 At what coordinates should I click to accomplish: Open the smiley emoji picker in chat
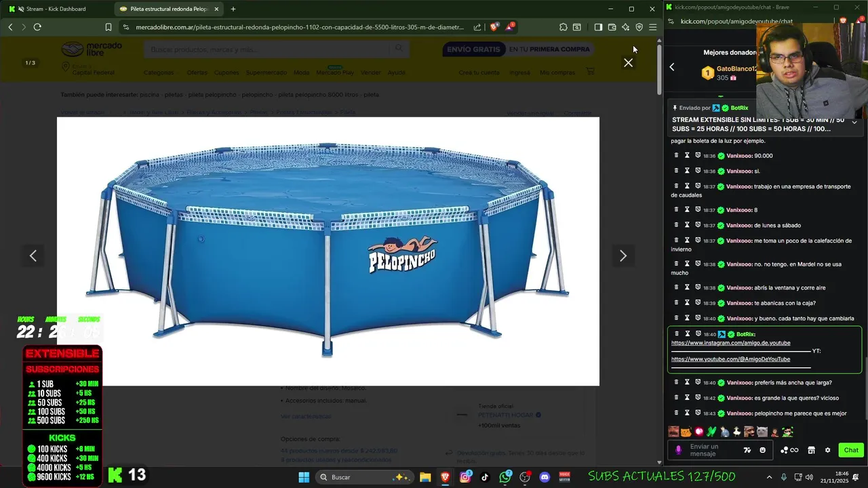click(763, 450)
